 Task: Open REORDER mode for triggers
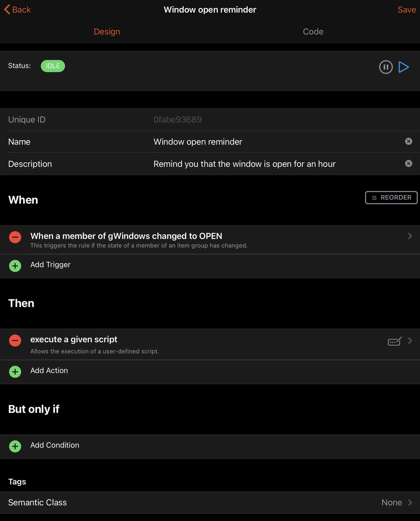tap(391, 197)
